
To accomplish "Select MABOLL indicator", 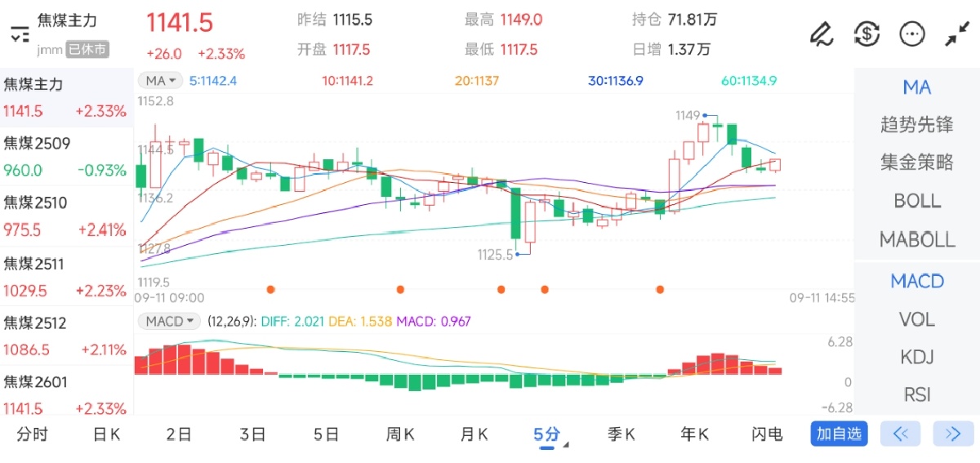I will (x=917, y=239).
